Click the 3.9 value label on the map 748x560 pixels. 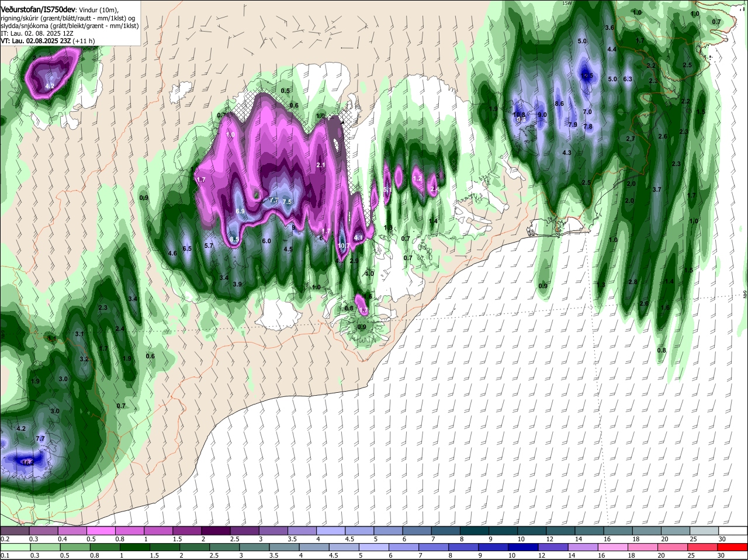(237, 284)
